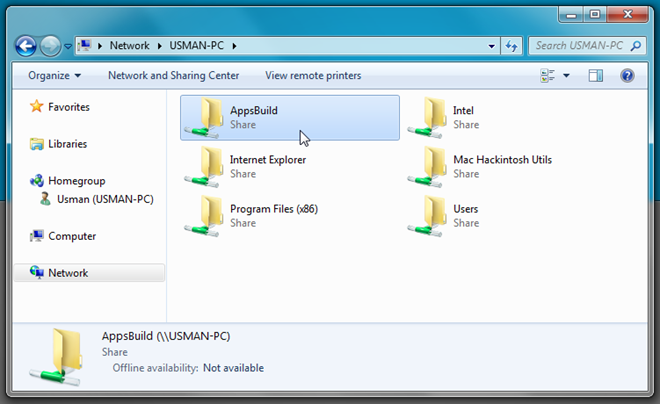Screen dimensions: 660x404
Task: Click the Internet Explorer share name
Action: coord(268,160)
